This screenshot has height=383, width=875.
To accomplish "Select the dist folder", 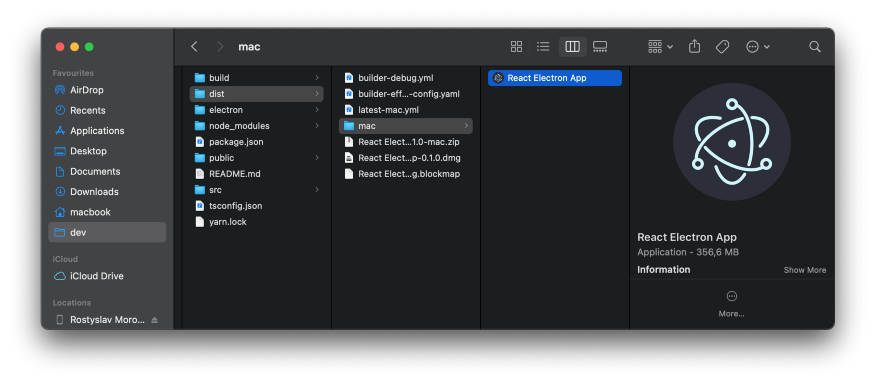I will click(x=257, y=94).
